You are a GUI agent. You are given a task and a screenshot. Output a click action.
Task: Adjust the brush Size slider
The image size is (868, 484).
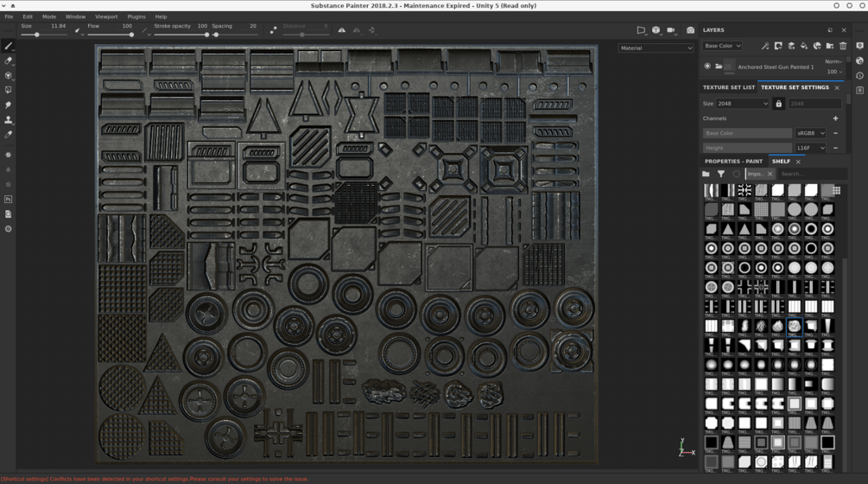45,35
